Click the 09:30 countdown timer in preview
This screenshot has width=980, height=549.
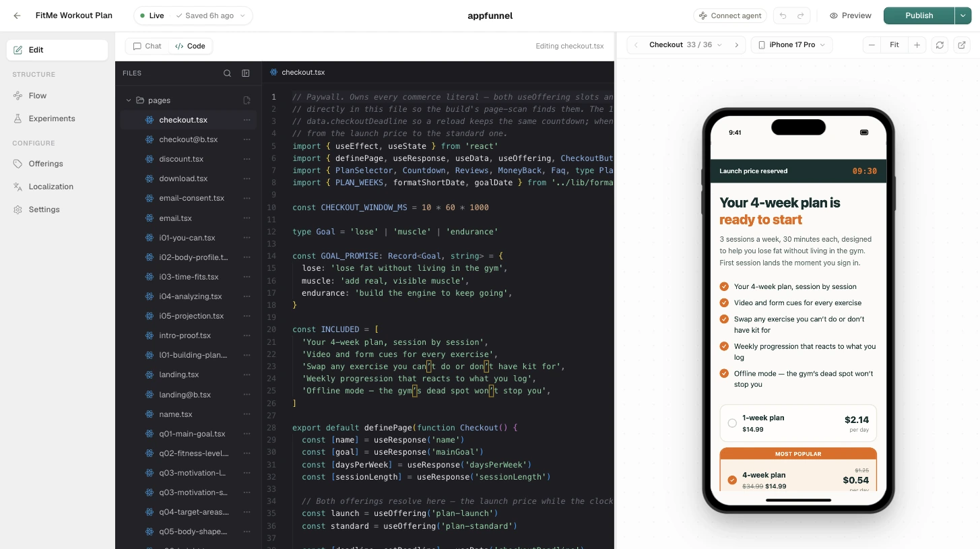864,171
